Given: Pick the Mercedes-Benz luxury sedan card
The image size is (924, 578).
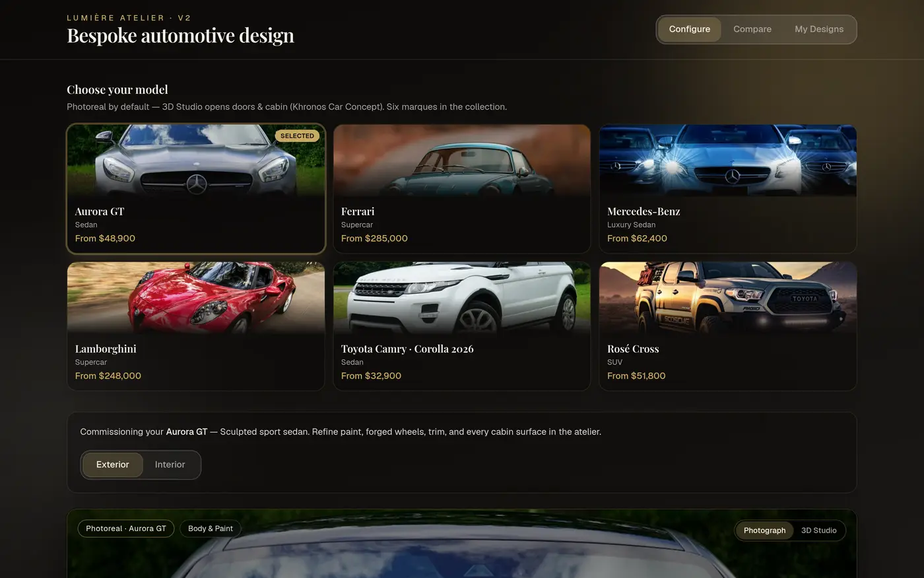Looking at the screenshot, I should [728, 189].
